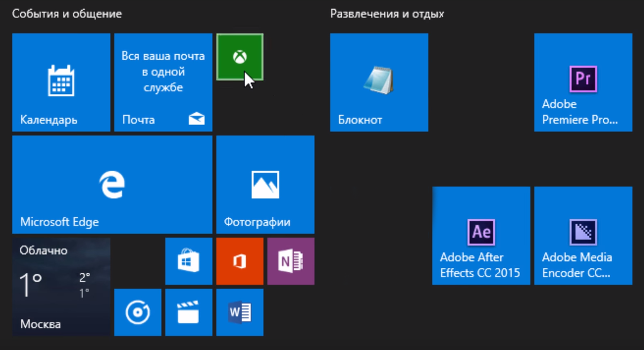Open the weather tile for Москва

[x=61, y=287]
